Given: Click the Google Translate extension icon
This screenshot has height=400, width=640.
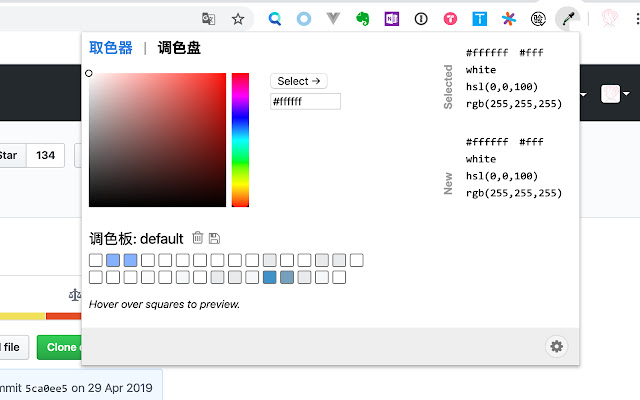Looking at the screenshot, I should 209,19.
